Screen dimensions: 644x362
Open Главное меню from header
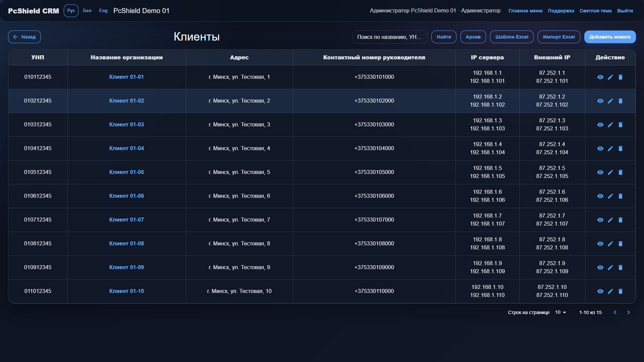[x=526, y=11]
